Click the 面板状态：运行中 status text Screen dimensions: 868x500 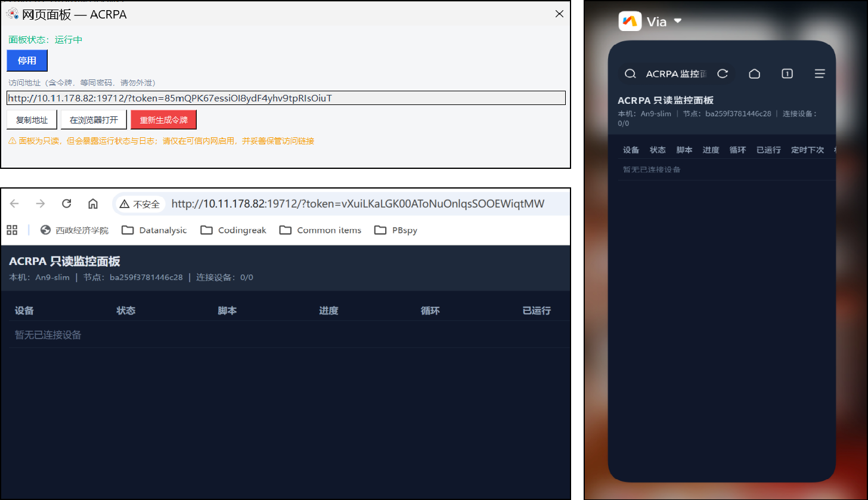[45, 40]
